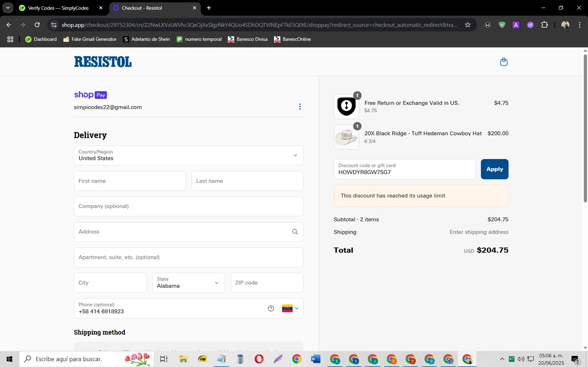This screenshot has width=588, height=367.
Task: Click the City field
Action: [x=110, y=283]
